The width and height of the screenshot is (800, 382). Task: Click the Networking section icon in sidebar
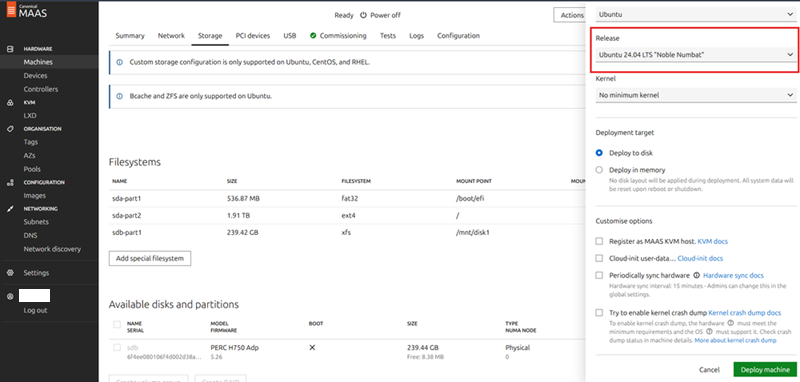pos(10,209)
